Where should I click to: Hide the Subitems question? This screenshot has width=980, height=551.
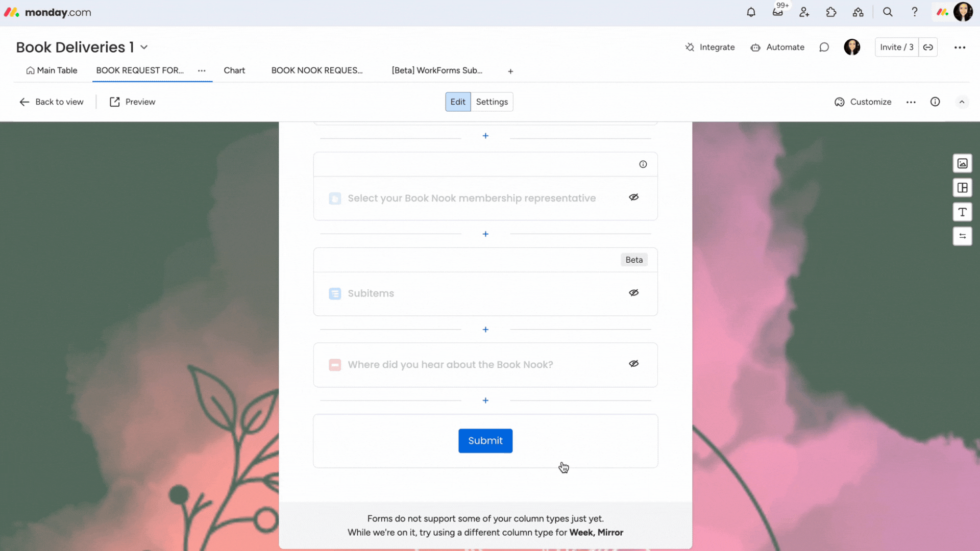point(634,292)
